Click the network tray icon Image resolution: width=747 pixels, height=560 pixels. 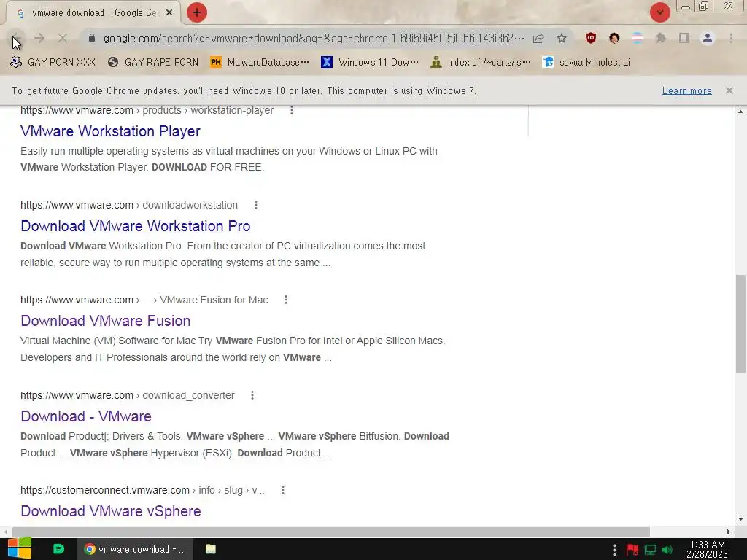[650, 550]
